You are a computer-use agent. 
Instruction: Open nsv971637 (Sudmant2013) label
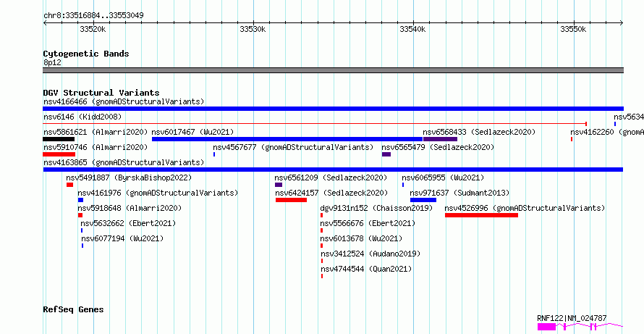tap(459, 193)
